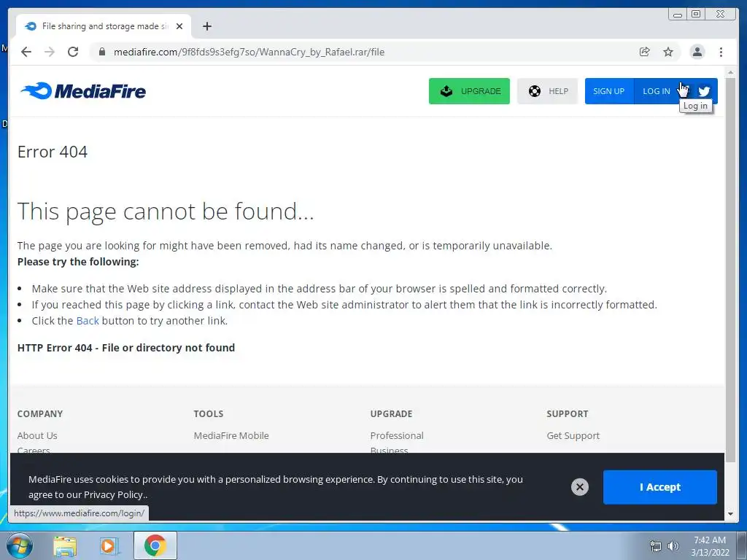The height and width of the screenshot is (560, 747).
Task: Open the Get Support link
Action: point(573,435)
